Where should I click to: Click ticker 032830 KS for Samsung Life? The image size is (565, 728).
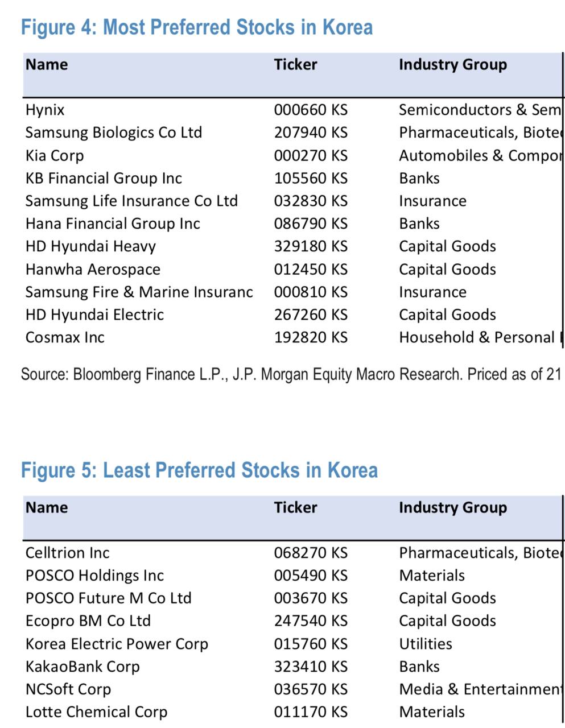311,201
